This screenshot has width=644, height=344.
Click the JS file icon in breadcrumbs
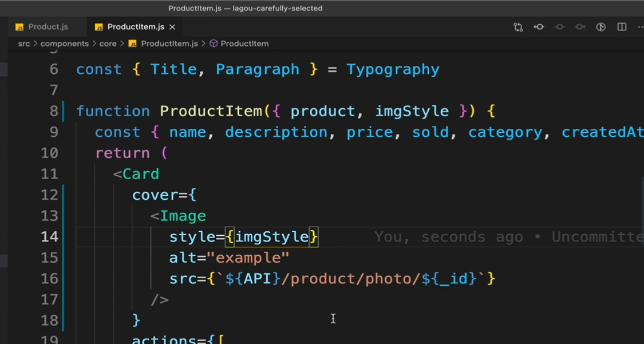click(x=132, y=44)
